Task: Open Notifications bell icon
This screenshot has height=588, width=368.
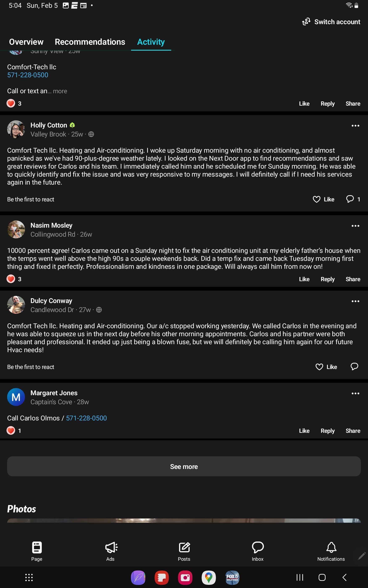Action: (331, 548)
